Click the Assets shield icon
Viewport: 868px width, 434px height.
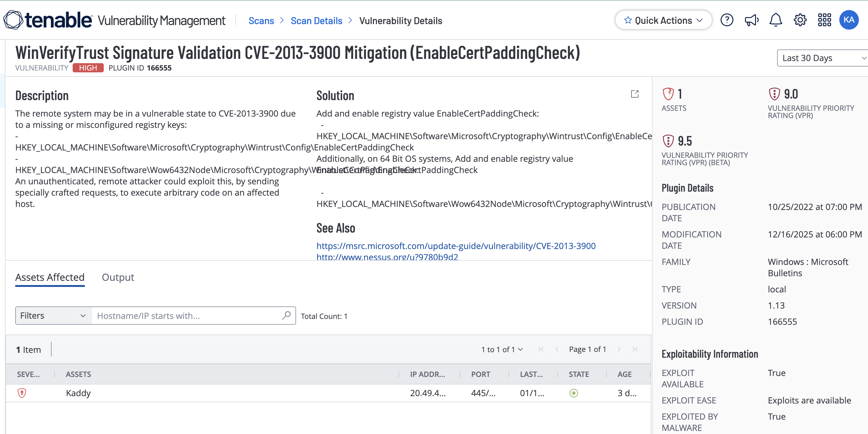(668, 94)
